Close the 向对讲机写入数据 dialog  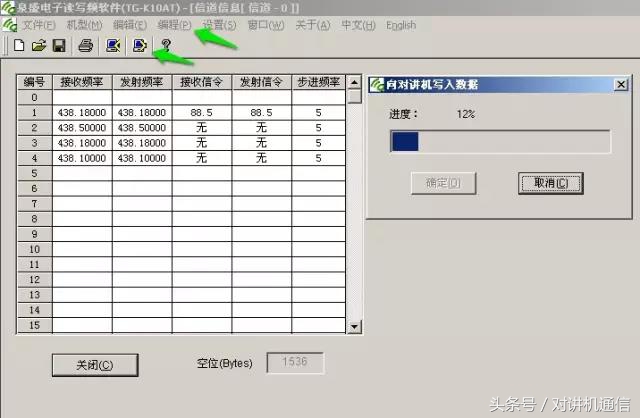(x=621, y=84)
